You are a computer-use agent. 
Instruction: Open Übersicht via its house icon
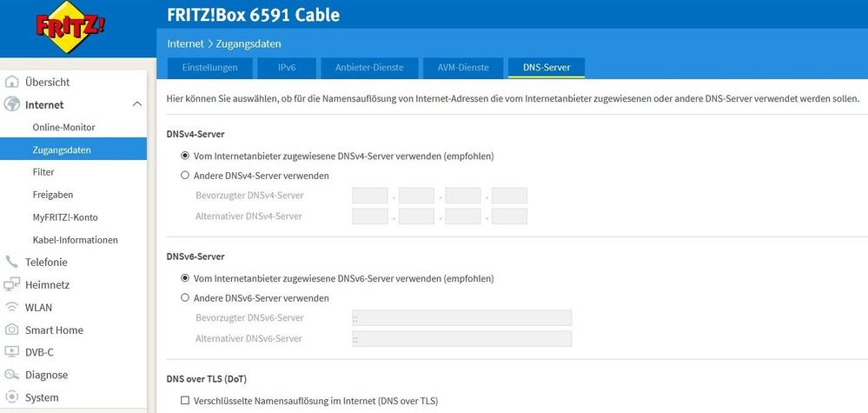pos(12,82)
